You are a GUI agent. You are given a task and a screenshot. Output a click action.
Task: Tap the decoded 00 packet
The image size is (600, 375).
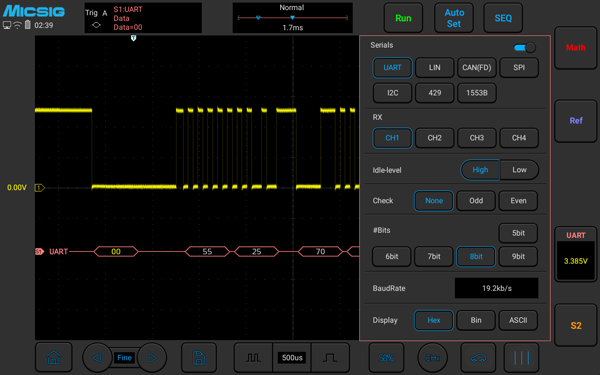[x=116, y=251]
